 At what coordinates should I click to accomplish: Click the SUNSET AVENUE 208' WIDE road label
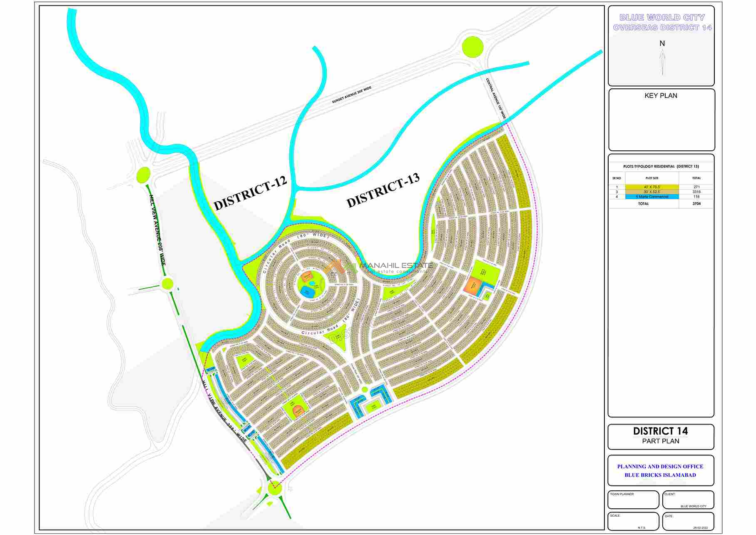(x=351, y=95)
